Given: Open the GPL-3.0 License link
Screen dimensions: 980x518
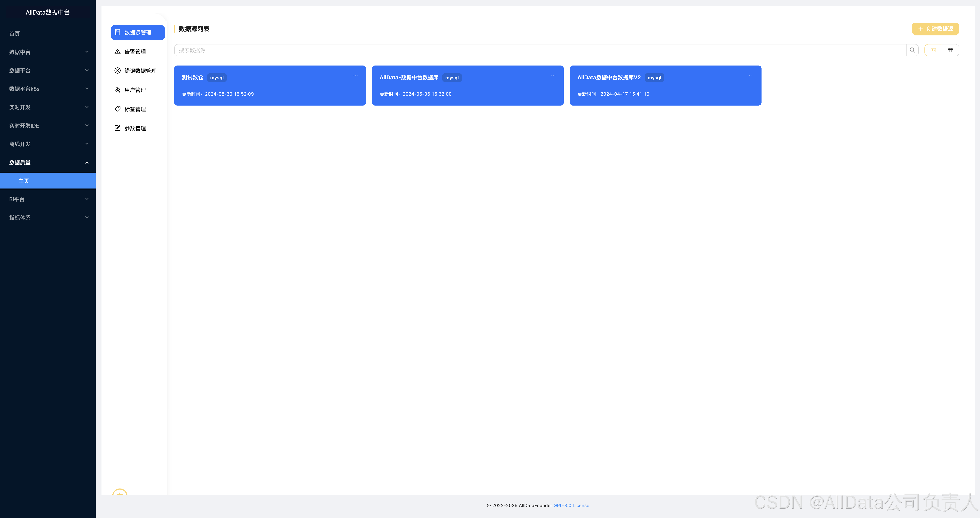Looking at the screenshot, I should (x=571, y=505).
